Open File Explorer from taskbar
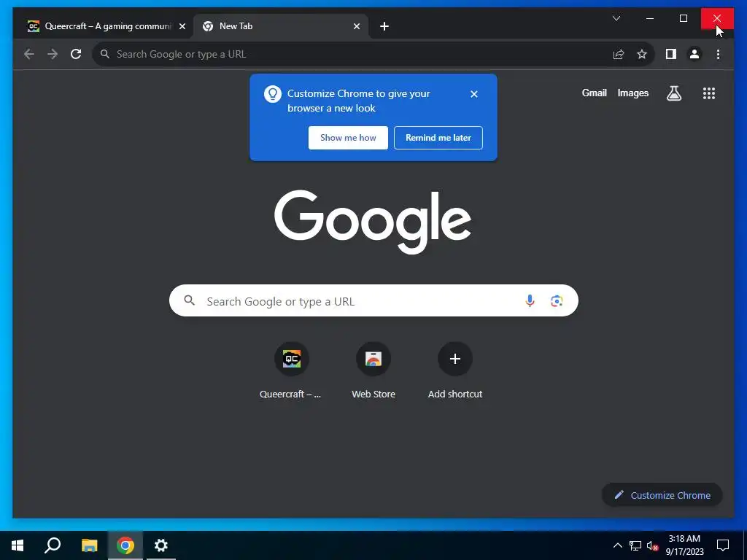The height and width of the screenshot is (560, 747). coord(89,545)
